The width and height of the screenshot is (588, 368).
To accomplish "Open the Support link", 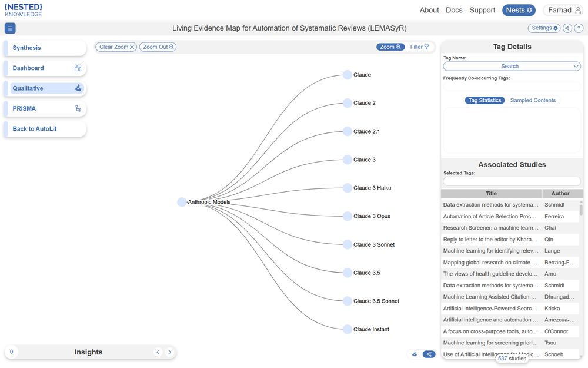I will [482, 10].
